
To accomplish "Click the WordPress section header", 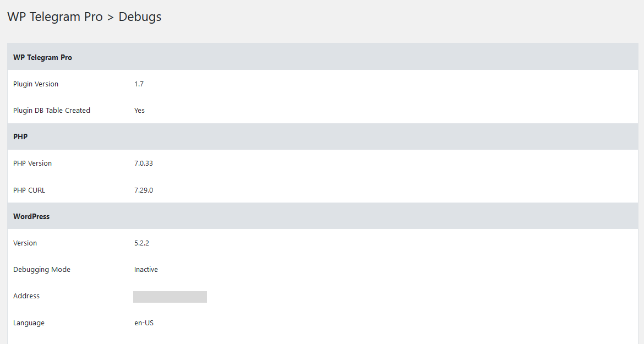I will [31, 216].
